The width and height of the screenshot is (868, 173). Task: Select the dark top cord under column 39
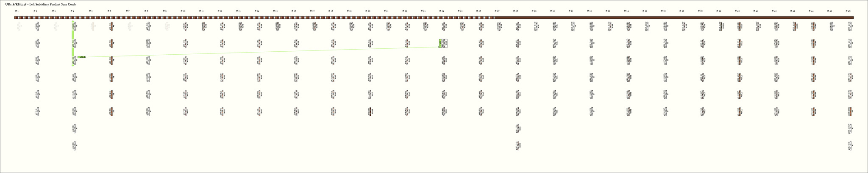tap(721, 27)
